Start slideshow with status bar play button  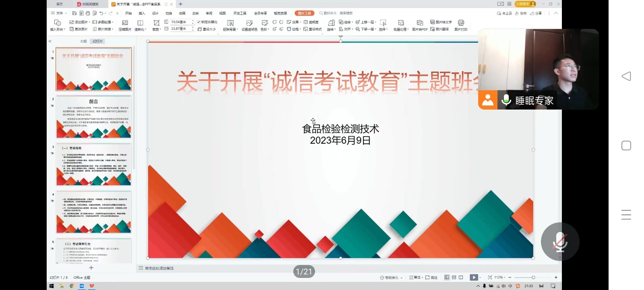click(x=474, y=278)
